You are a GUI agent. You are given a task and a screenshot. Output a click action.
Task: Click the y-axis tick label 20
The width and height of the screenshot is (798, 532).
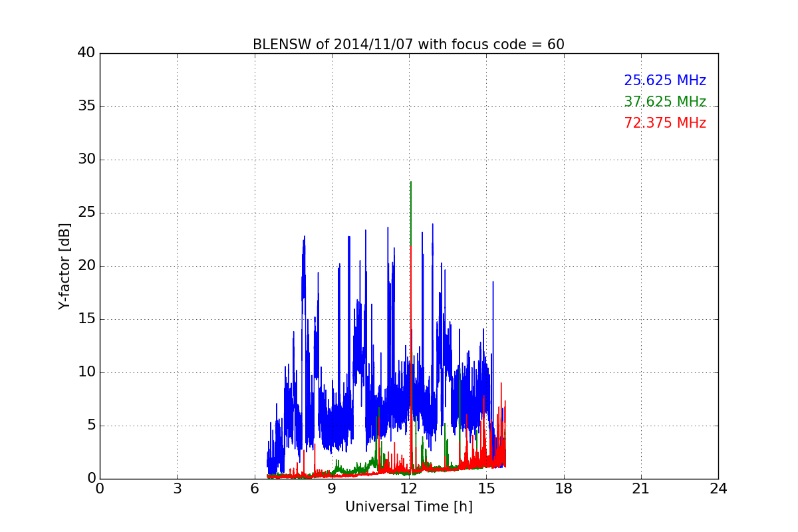click(x=86, y=266)
